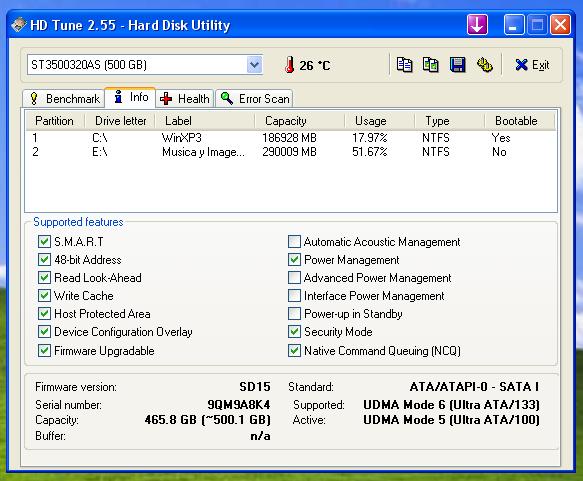Click the Bootable column header
The width and height of the screenshot is (583, 481).
519,121
